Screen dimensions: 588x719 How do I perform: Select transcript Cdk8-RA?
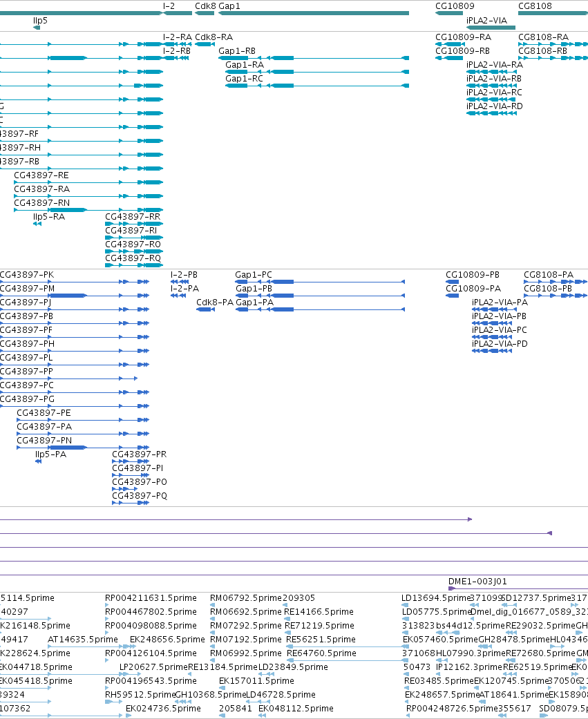point(214,37)
